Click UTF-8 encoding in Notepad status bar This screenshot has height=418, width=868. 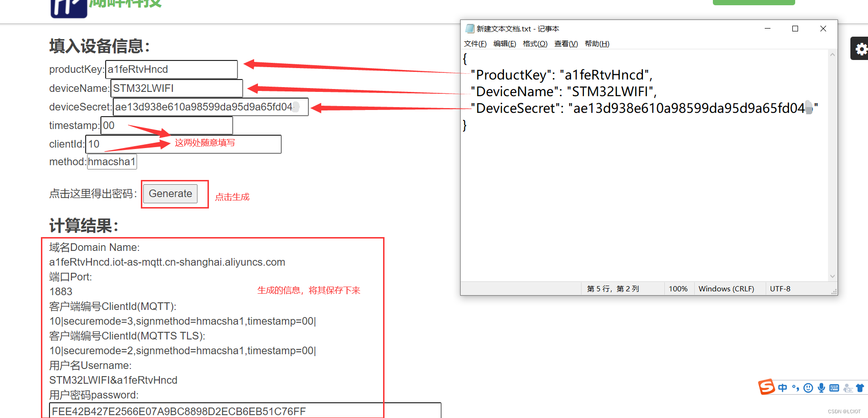click(780, 289)
